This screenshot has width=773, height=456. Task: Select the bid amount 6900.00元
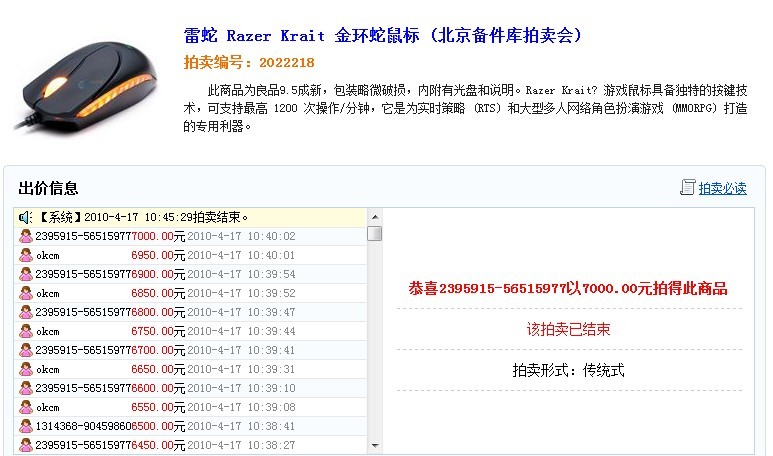(158, 275)
